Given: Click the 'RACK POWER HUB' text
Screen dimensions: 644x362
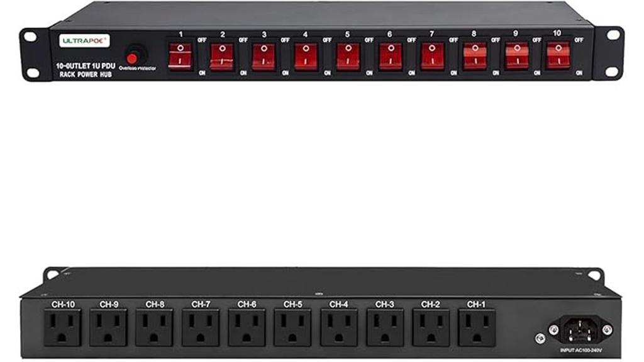Looking at the screenshot, I should [x=86, y=75].
